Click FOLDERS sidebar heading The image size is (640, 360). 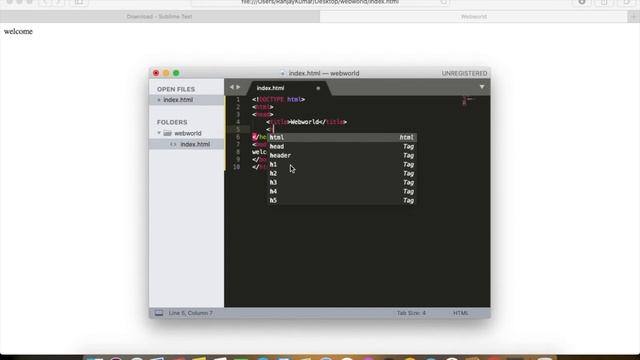[x=172, y=122]
